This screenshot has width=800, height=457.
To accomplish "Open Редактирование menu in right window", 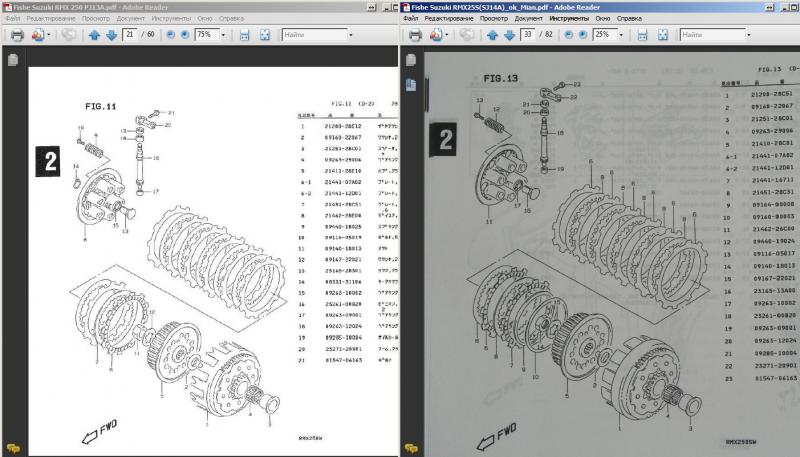I will (x=448, y=18).
